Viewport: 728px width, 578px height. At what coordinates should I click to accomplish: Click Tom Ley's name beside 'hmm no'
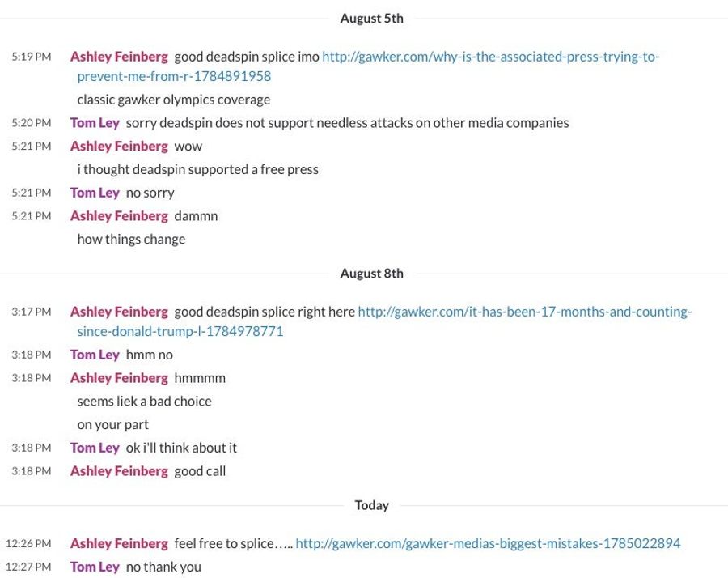click(x=95, y=355)
